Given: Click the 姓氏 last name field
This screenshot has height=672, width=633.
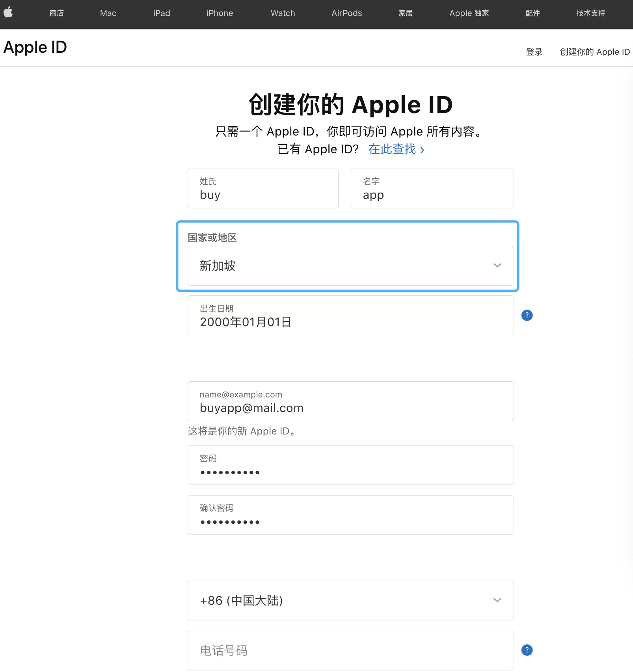Looking at the screenshot, I should coord(263,189).
